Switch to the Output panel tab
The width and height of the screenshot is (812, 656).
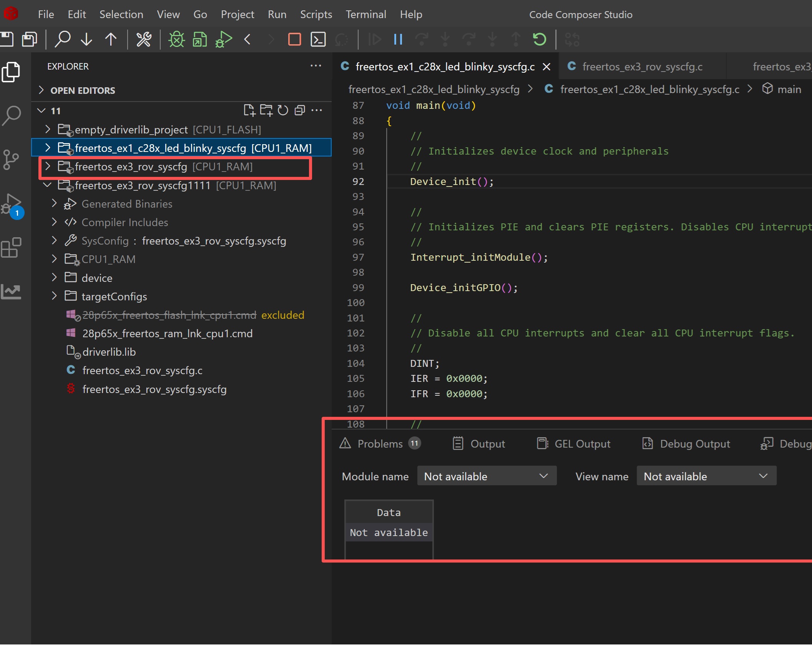coord(479,444)
